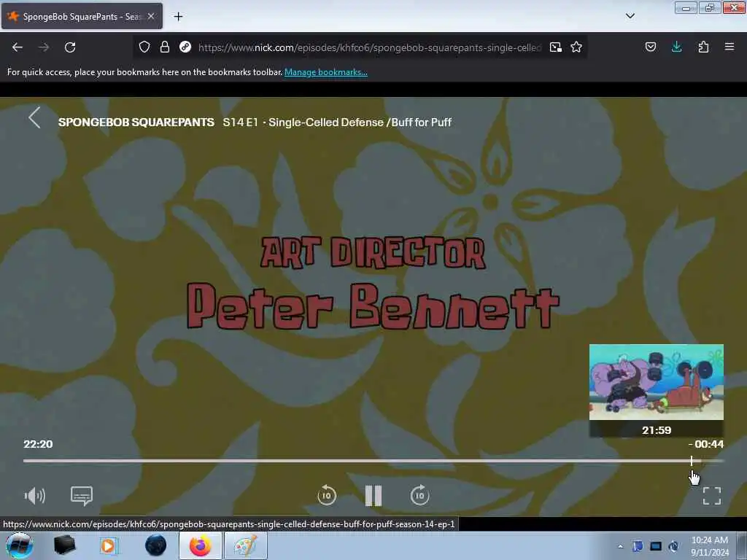Image resolution: width=747 pixels, height=560 pixels.
Task: Restore down the Firefox window
Action: coord(709,7)
